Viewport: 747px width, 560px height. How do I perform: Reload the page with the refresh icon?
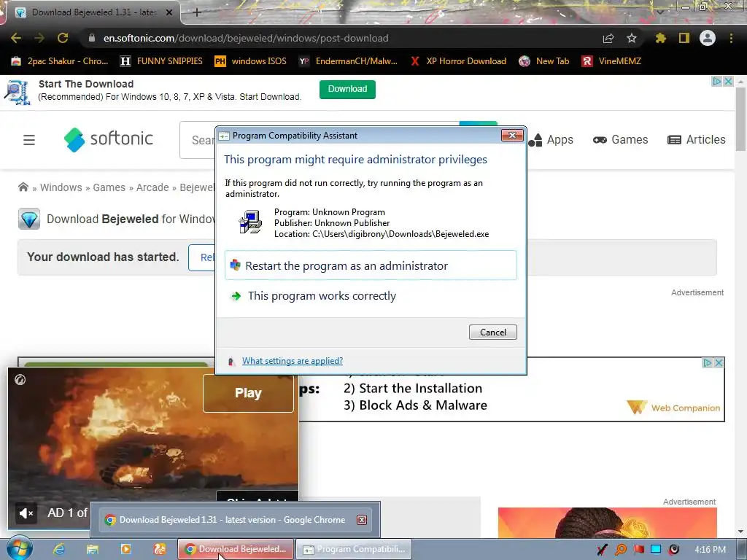(63, 38)
